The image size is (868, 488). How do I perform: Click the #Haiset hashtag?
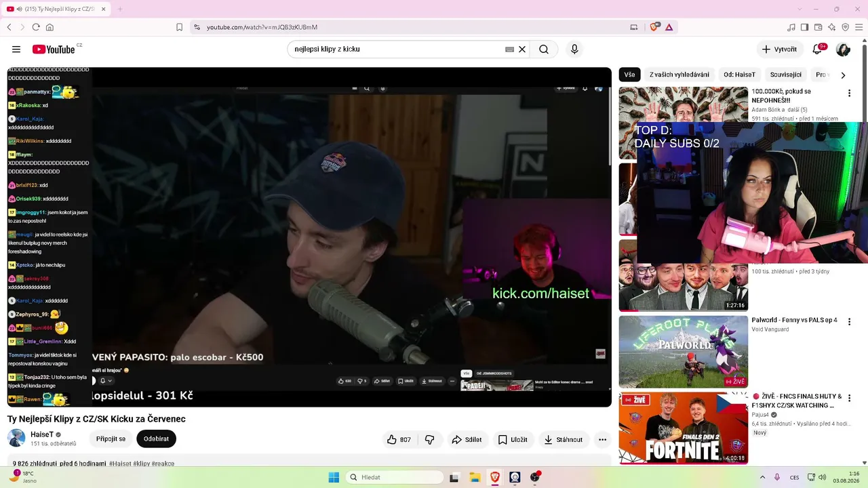pyautogui.click(x=119, y=464)
